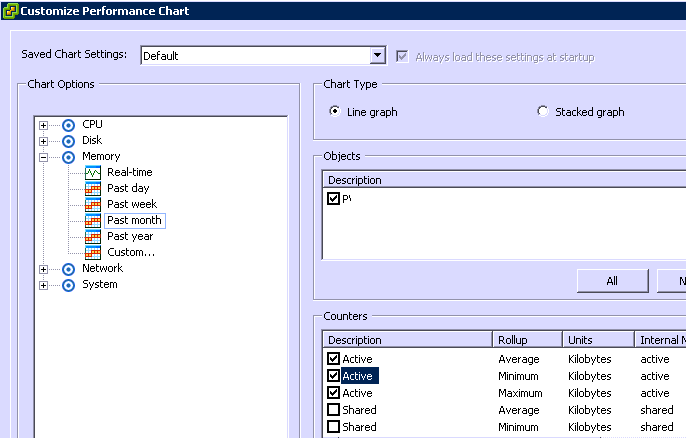Click the Past year chart icon

point(92,237)
